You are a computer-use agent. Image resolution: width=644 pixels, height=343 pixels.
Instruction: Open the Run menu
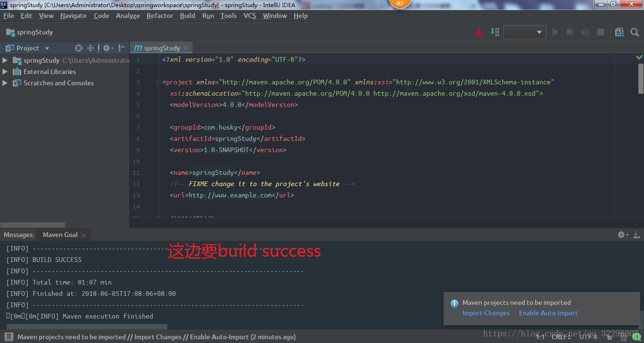(208, 16)
